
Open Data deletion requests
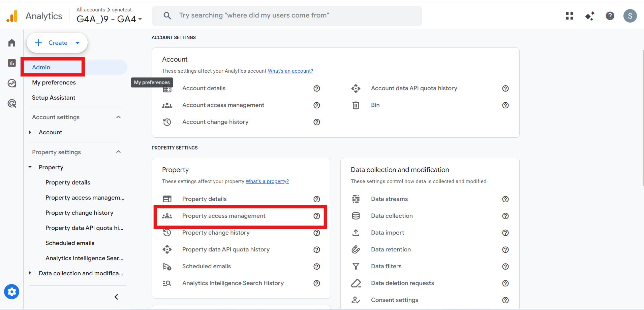tap(402, 283)
